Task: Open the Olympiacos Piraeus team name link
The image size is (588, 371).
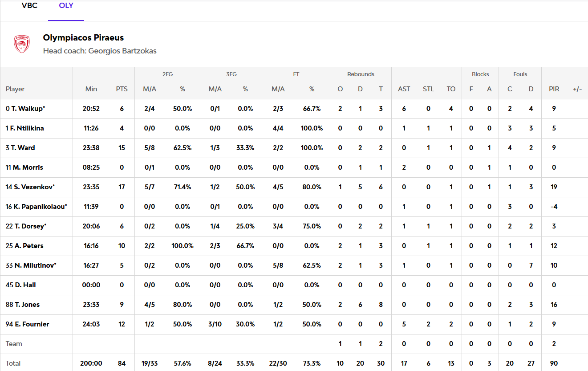Action: pyautogui.click(x=83, y=38)
